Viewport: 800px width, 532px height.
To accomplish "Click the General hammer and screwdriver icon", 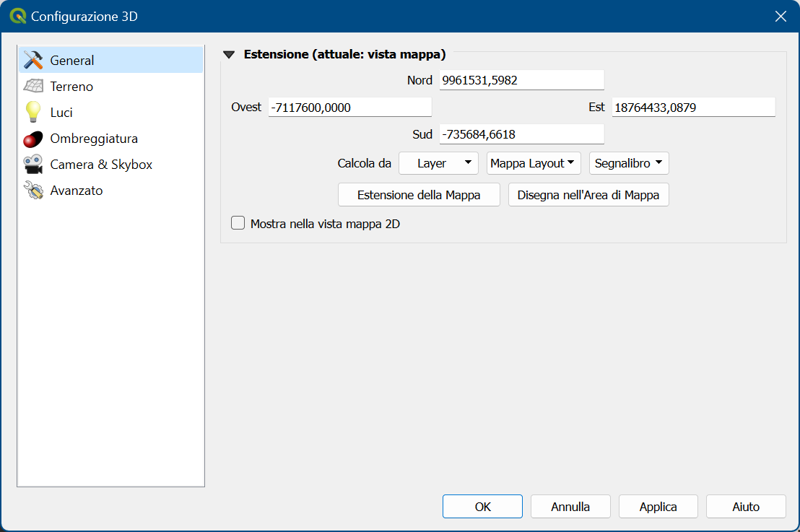I will click(x=33, y=60).
